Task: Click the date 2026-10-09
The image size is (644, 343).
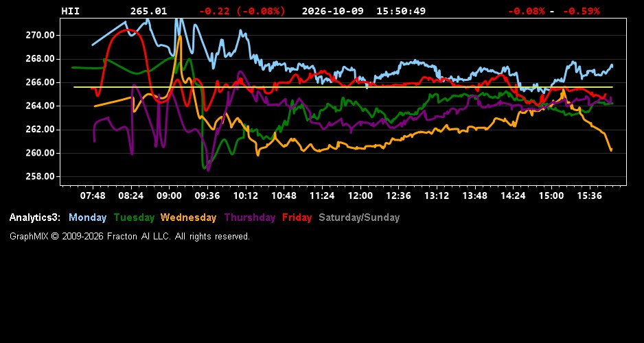Action: [x=333, y=11]
